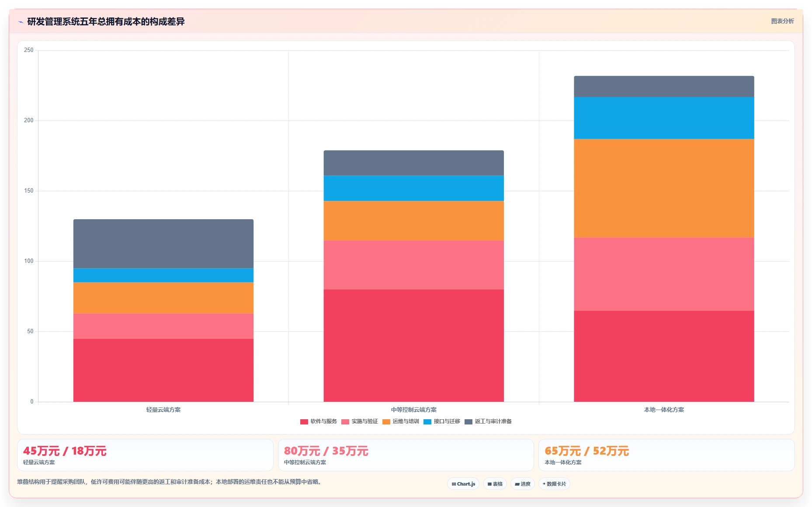Click the 中等控制云端方案 caption in the second card

[x=305, y=462]
